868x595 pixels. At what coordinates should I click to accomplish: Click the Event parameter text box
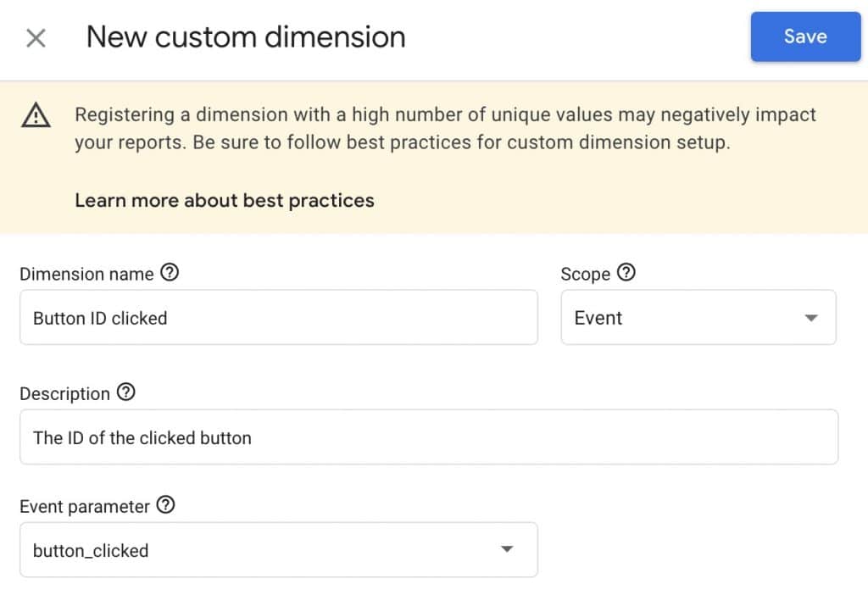280,549
